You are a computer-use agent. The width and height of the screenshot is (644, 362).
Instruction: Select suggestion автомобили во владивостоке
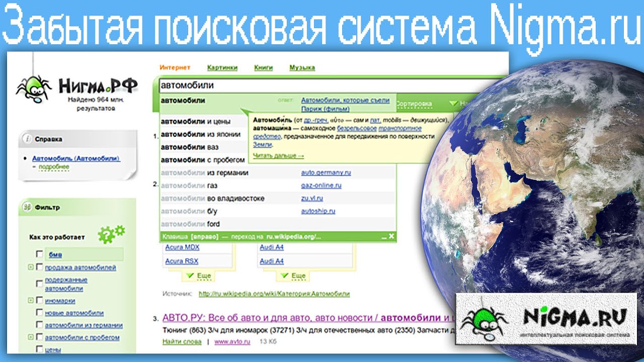coord(212,199)
